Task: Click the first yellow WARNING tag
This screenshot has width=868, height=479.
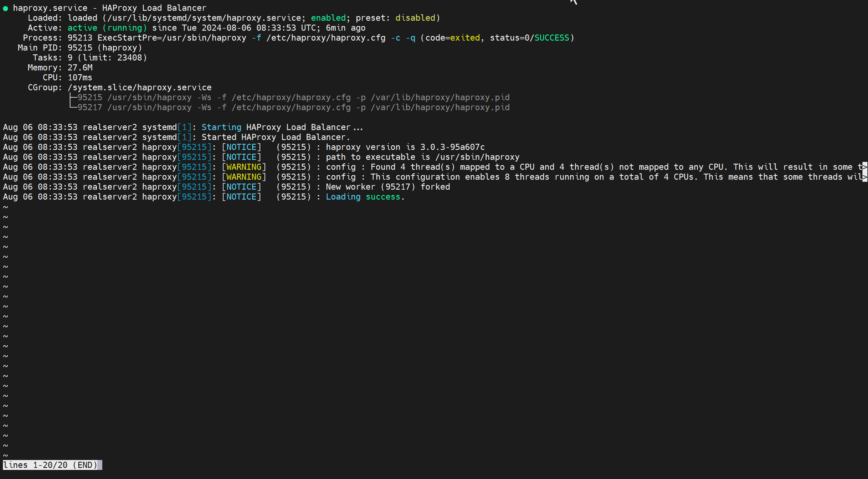Action: (x=244, y=167)
